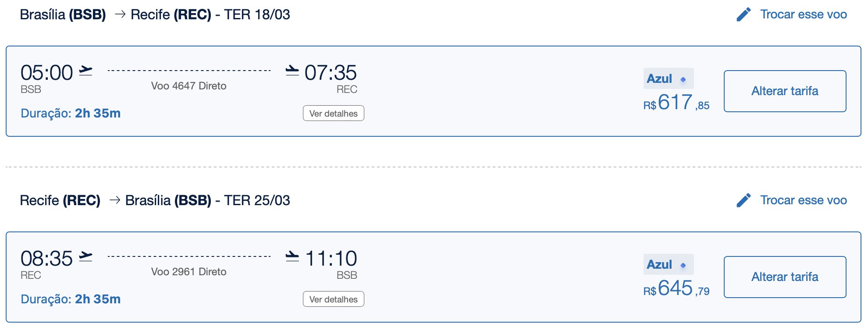868x327 pixels.
Task: Open Ver detalhes for flight 4647
Action: pos(334,113)
